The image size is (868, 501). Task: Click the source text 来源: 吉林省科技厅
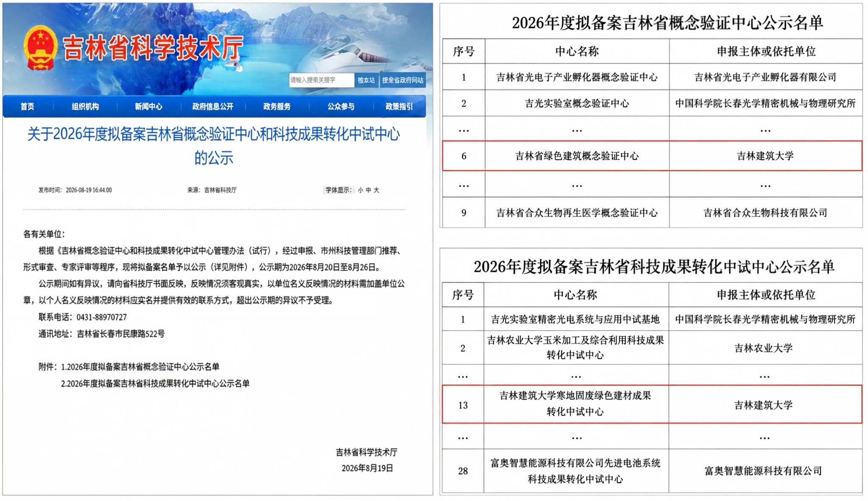tap(212, 190)
